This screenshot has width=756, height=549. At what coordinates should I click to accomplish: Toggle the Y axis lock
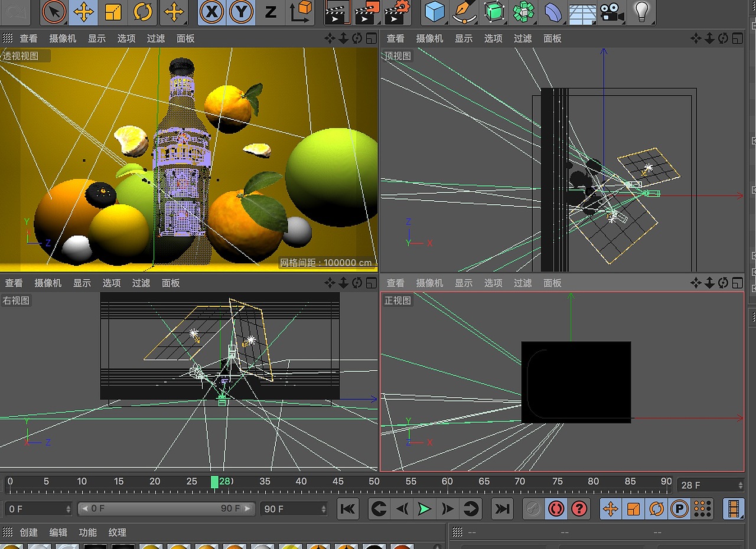click(241, 12)
